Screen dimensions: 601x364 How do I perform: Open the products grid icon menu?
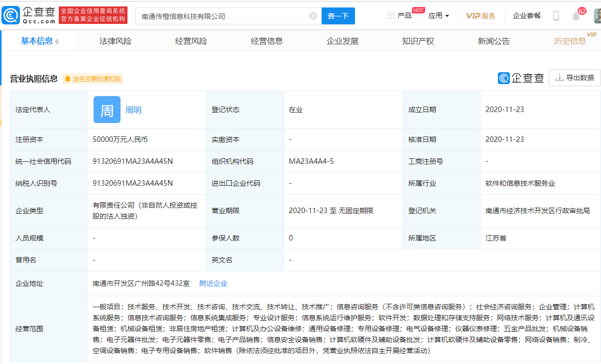(x=391, y=16)
